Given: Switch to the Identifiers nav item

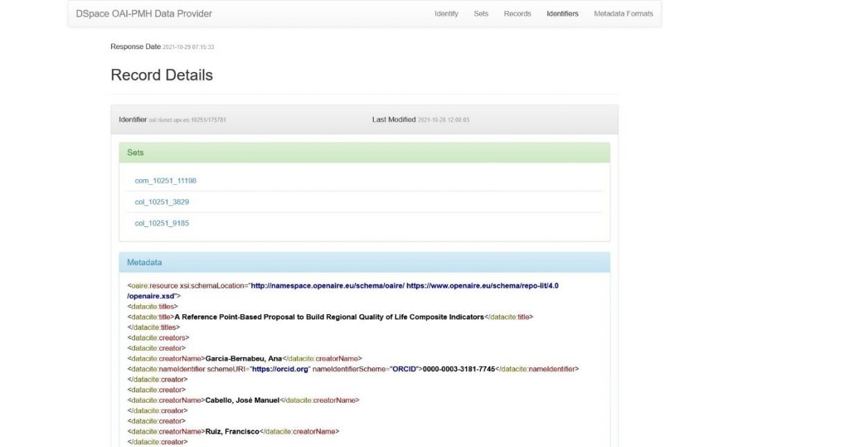Looking at the screenshot, I should coord(562,14).
